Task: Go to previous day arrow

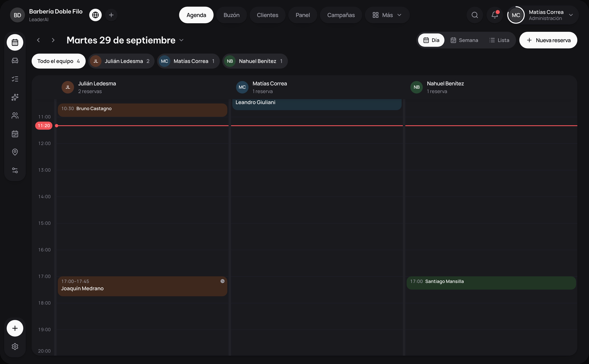Action: [38, 40]
